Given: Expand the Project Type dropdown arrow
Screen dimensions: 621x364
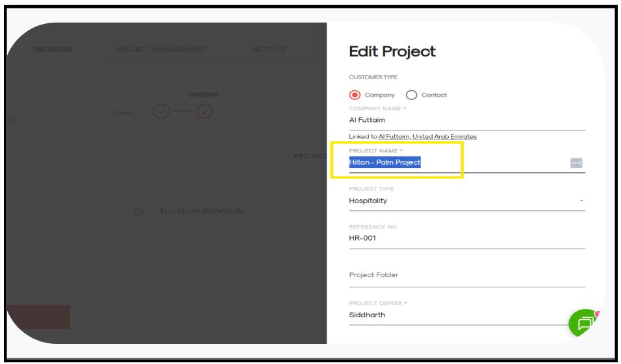Looking at the screenshot, I should click(581, 201).
